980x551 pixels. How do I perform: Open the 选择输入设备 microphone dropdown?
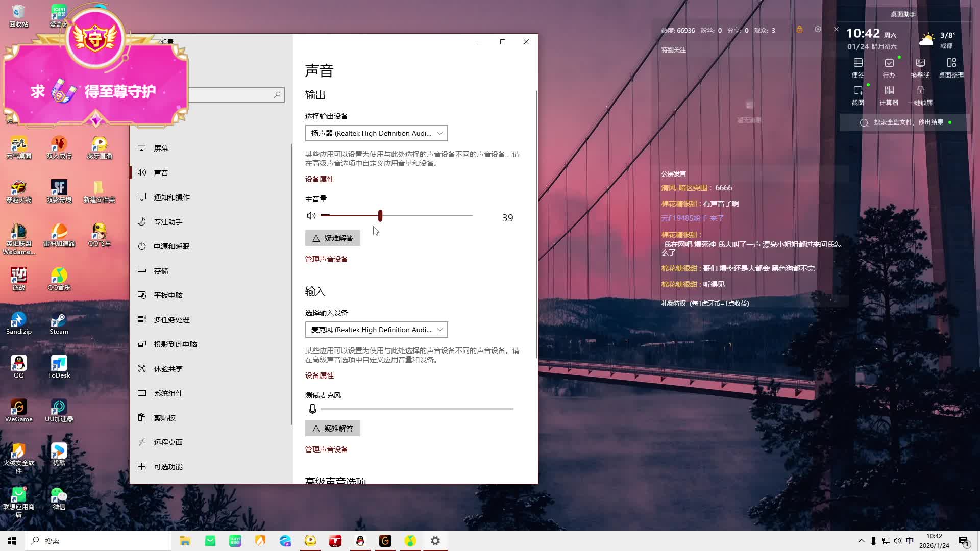pos(376,330)
